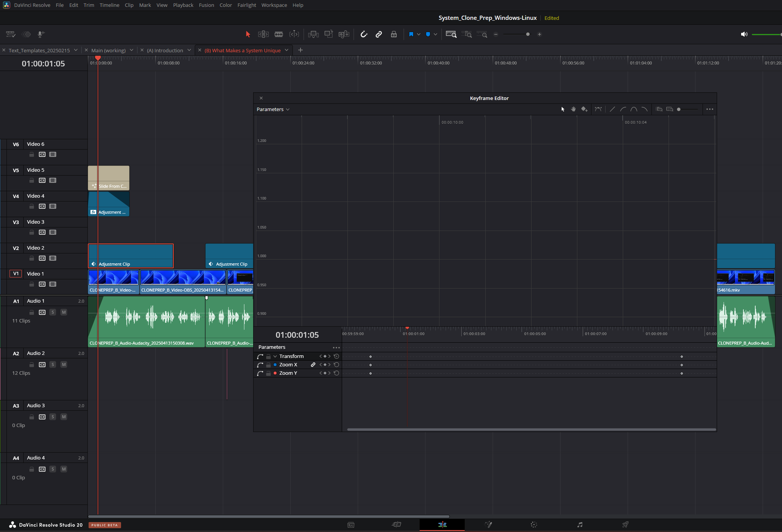Open the Text_Templates_20250215 tab dropdown arrow

point(76,50)
